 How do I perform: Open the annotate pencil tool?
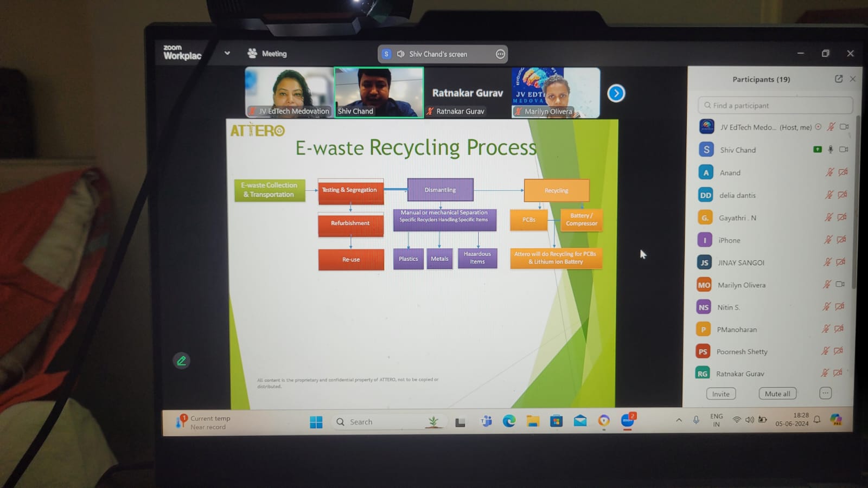pyautogui.click(x=181, y=361)
